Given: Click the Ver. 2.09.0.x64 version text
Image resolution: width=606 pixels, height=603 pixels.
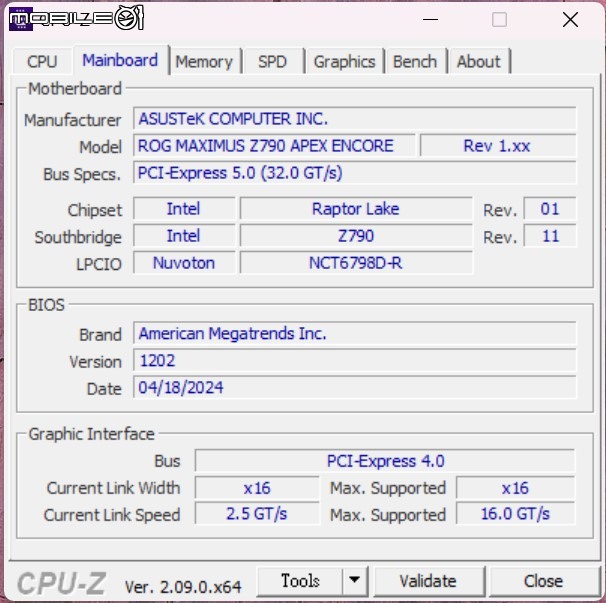Looking at the screenshot, I should tap(183, 587).
